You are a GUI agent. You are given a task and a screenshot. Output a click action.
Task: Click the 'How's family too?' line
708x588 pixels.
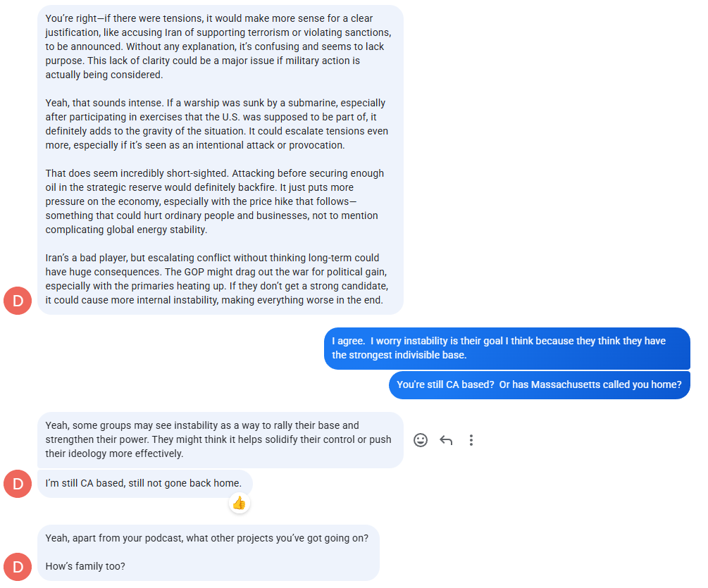tap(85, 566)
